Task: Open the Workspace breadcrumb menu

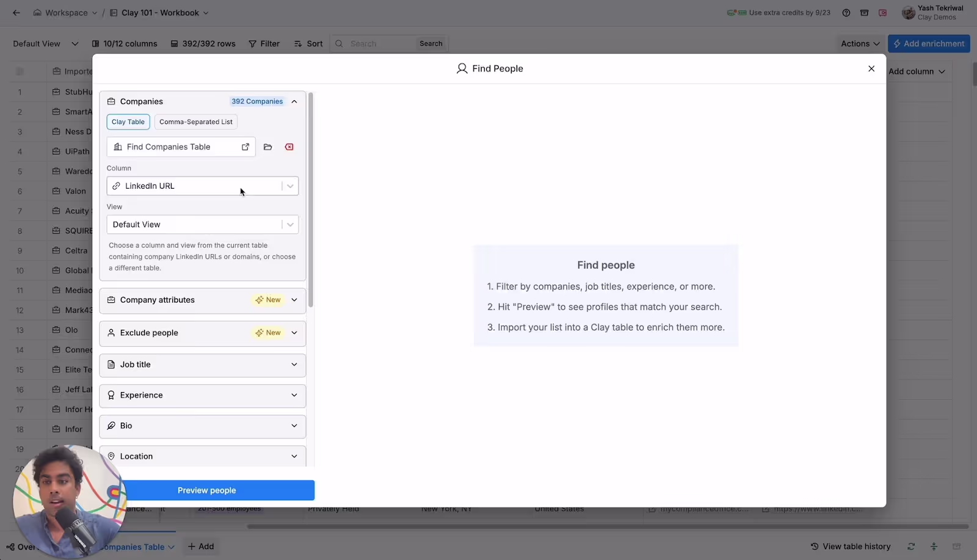Action: click(65, 13)
